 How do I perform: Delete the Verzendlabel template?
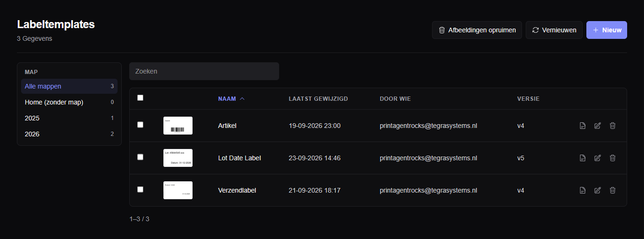coord(613,190)
